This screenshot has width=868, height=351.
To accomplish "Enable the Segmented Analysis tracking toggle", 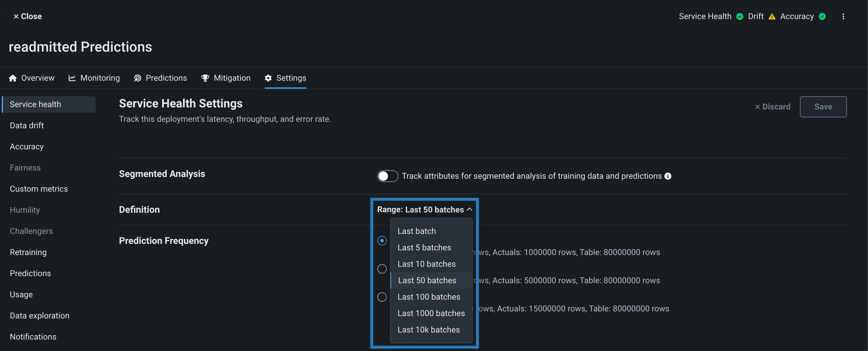I will pyautogui.click(x=387, y=176).
